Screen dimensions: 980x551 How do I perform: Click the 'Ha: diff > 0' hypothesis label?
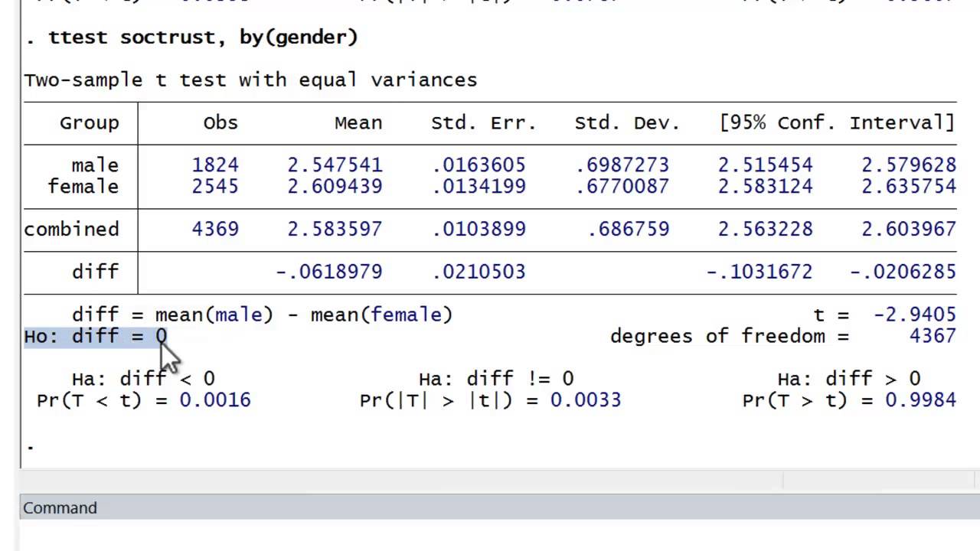coord(849,379)
